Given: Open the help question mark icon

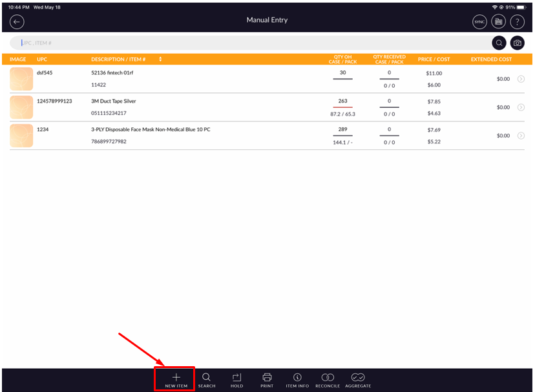Looking at the screenshot, I should (x=517, y=21).
